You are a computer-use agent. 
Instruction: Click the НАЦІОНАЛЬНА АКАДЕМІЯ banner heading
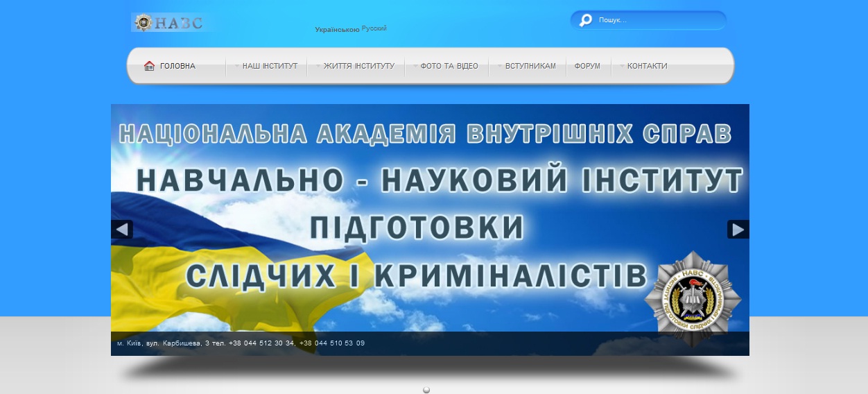pyautogui.click(x=425, y=133)
